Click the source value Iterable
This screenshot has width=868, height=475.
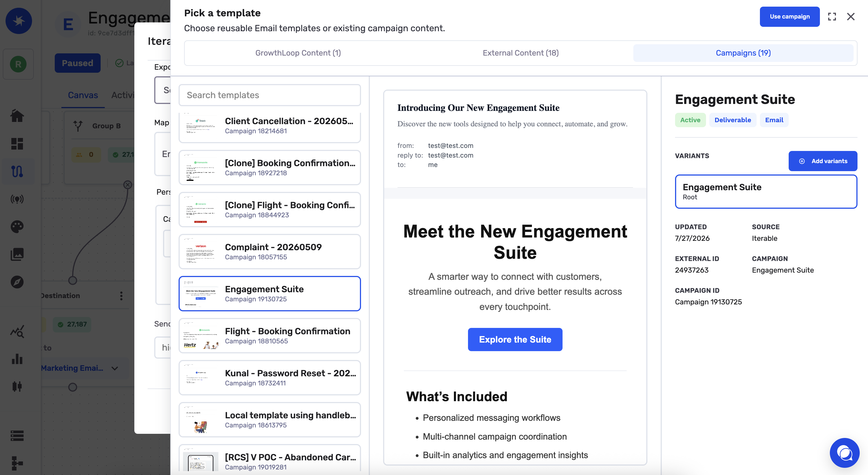tap(765, 238)
